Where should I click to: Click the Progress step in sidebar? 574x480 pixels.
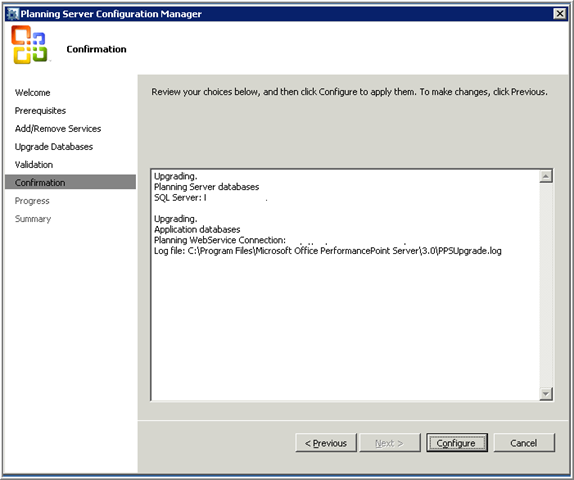32,201
